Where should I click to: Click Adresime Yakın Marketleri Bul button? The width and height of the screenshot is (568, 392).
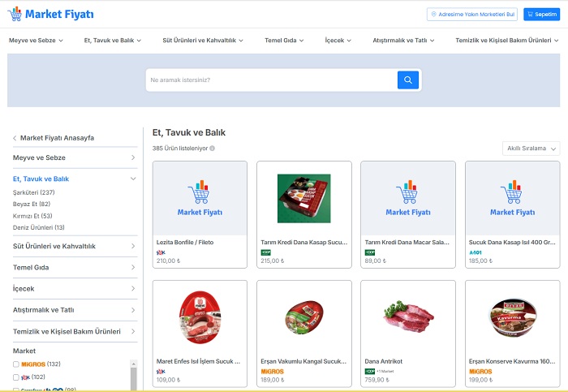[x=472, y=14]
